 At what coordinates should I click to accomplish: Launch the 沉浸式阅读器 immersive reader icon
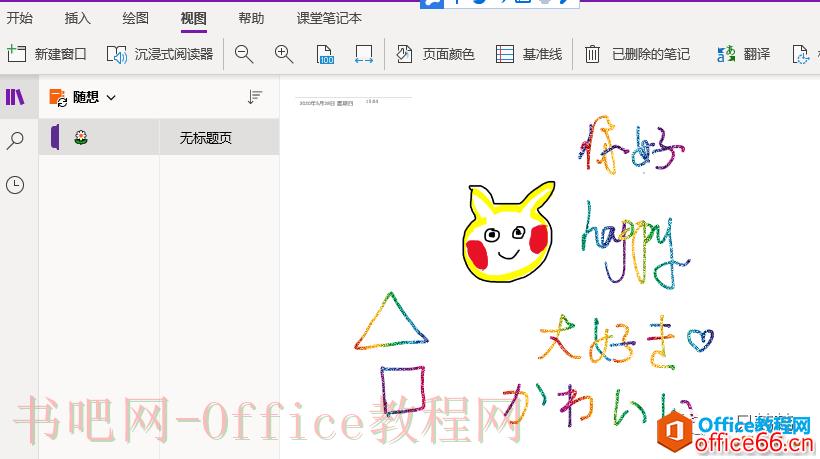[x=117, y=54]
